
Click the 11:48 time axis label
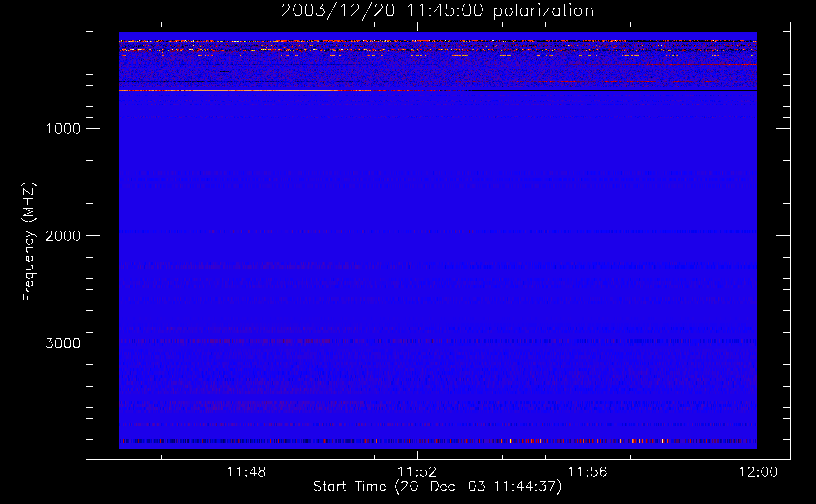[247, 472]
